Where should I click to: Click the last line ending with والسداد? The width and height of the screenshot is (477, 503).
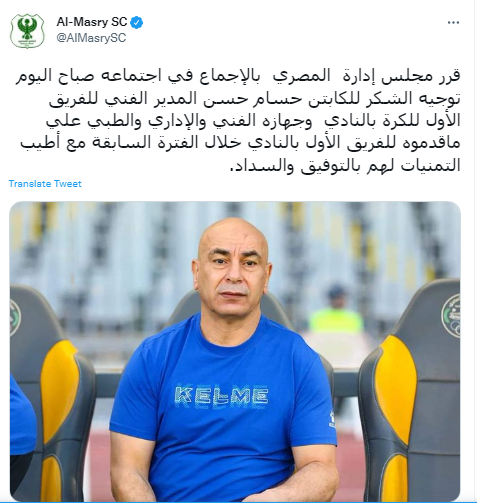(345, 165)
